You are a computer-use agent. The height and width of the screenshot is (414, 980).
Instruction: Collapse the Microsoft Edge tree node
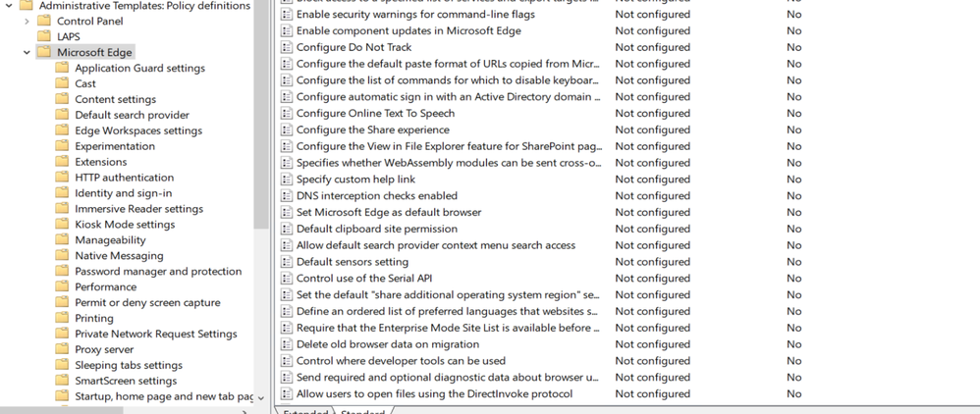(27, 52)
